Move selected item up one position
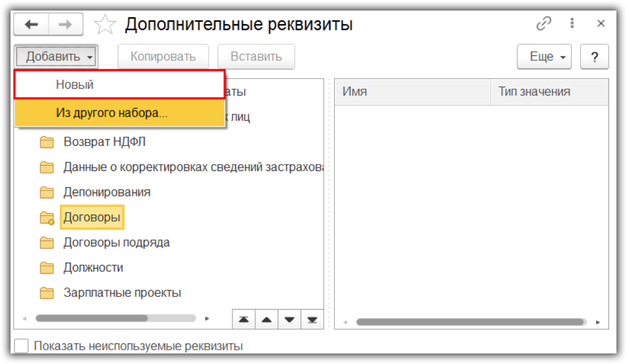This screenshot has height=364, width=627. pos(266,320)
